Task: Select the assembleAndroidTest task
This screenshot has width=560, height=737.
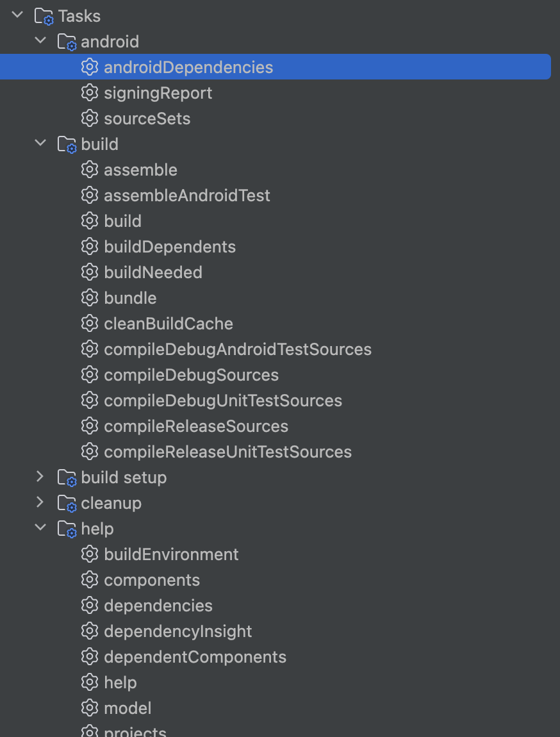Action: (x=187, y=195)
